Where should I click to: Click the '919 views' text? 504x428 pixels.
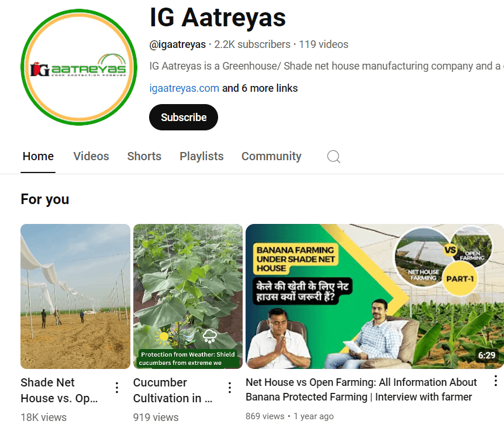point(156,417)
